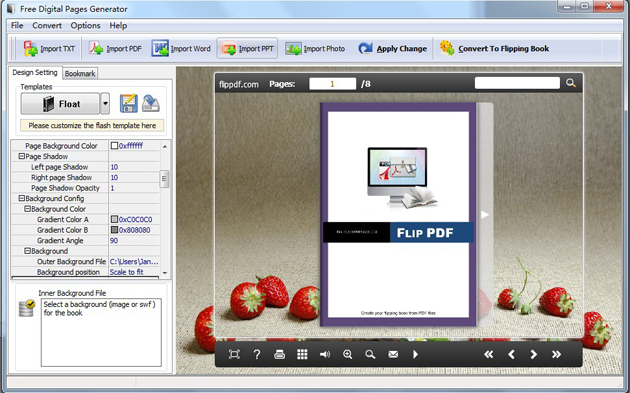Collapse the Background Color group
This screenshot has width=630, height=393.
click(27, 209)
